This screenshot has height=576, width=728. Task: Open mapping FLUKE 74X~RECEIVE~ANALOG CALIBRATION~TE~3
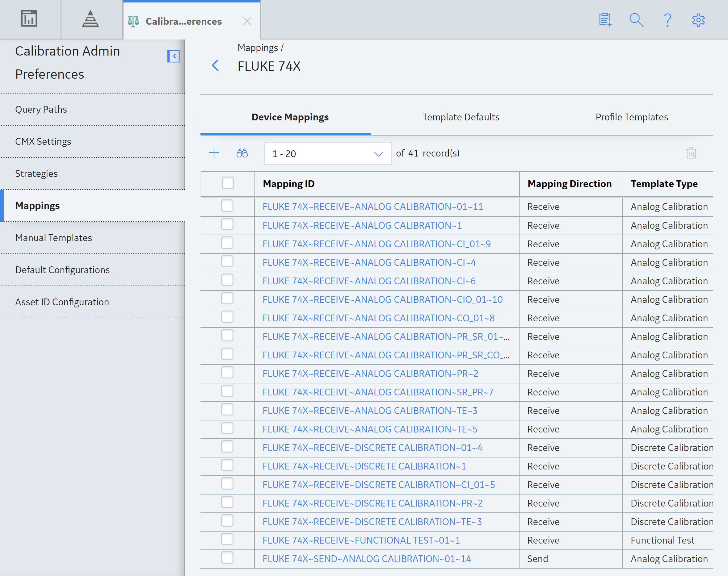[x=370, y=411]
